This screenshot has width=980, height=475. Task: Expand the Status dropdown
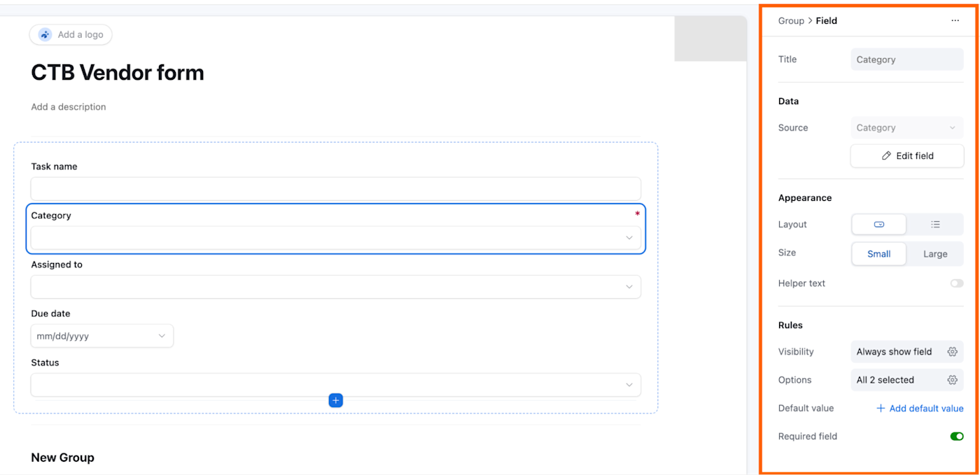pos(336,385)
